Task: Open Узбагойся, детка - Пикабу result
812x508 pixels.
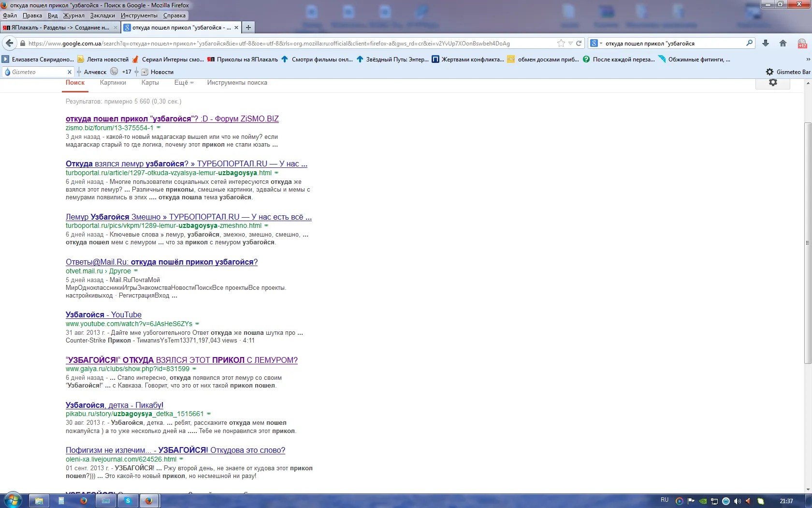Action: coord(115,405)
